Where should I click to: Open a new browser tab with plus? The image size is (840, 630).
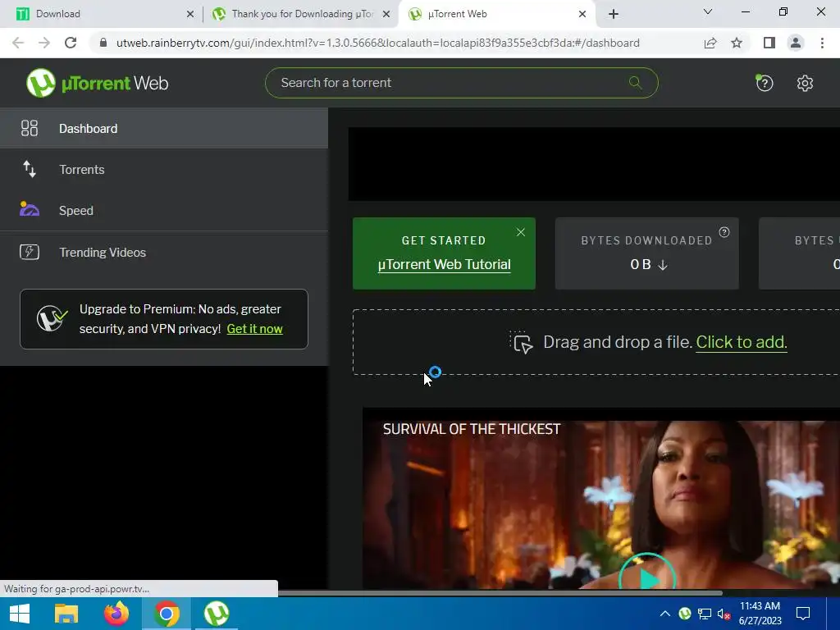614,14
